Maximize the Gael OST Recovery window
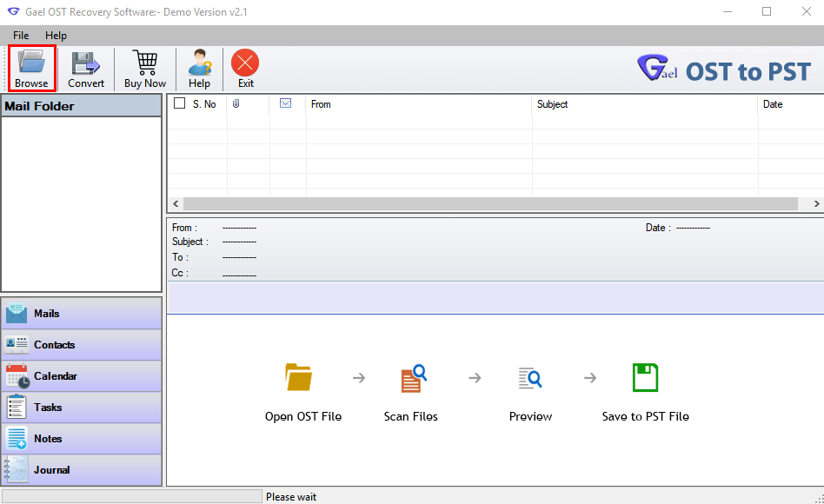 [767, 11]
